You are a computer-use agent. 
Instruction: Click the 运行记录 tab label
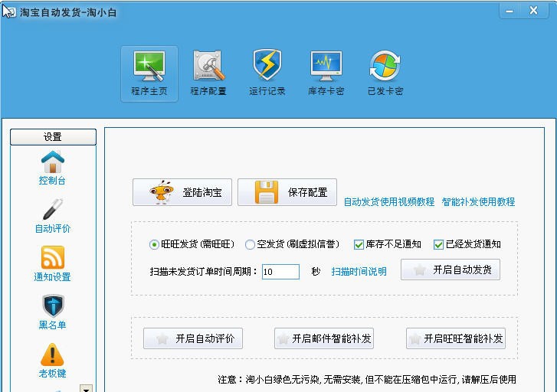pos(267,91)
